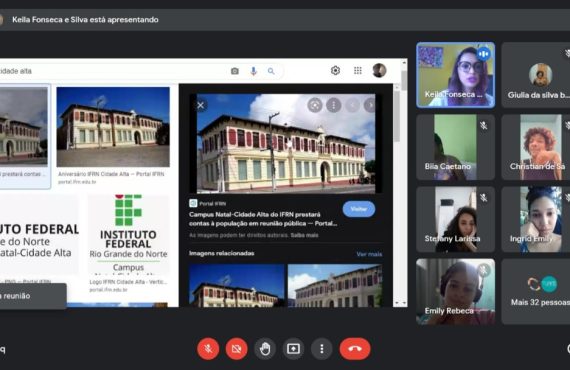Select Emily Rebeca video tile
The image size is (570, 370).
tap(455, 291)
